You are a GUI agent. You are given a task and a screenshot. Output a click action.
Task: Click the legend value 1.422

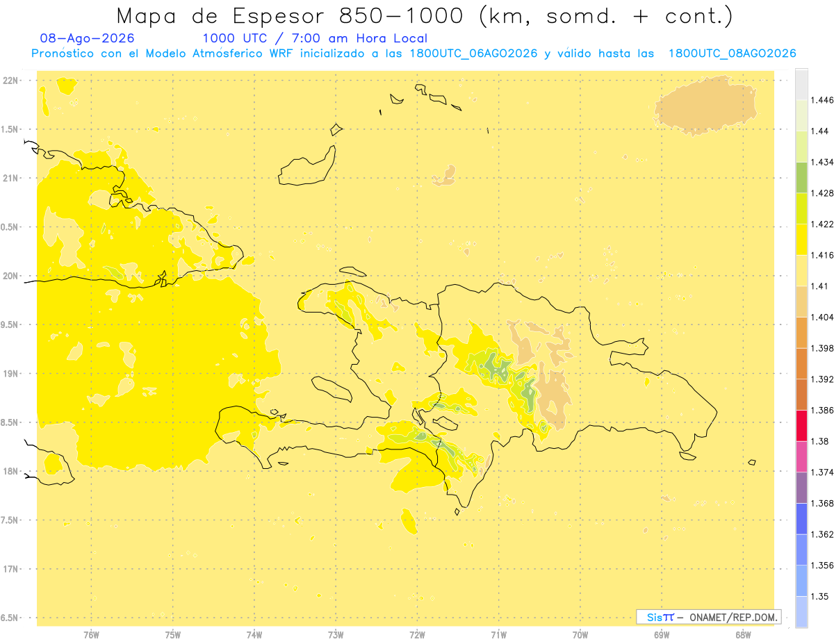(x=821, y=224)
